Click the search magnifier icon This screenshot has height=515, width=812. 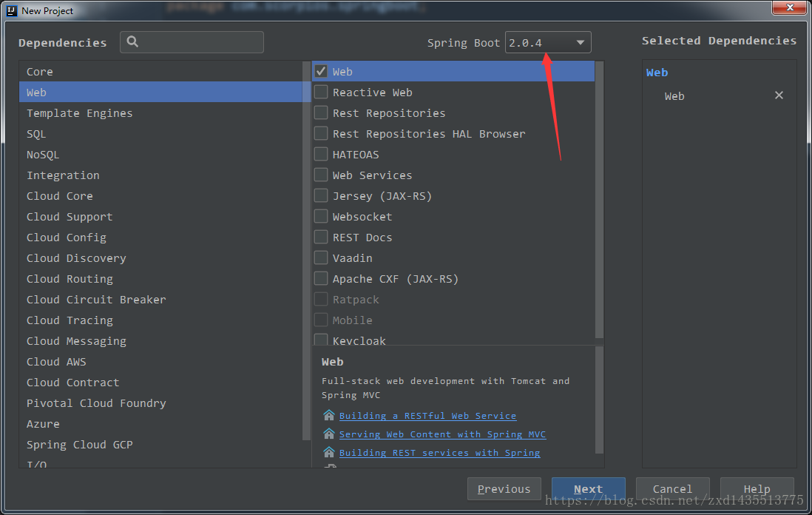[132, 42]
